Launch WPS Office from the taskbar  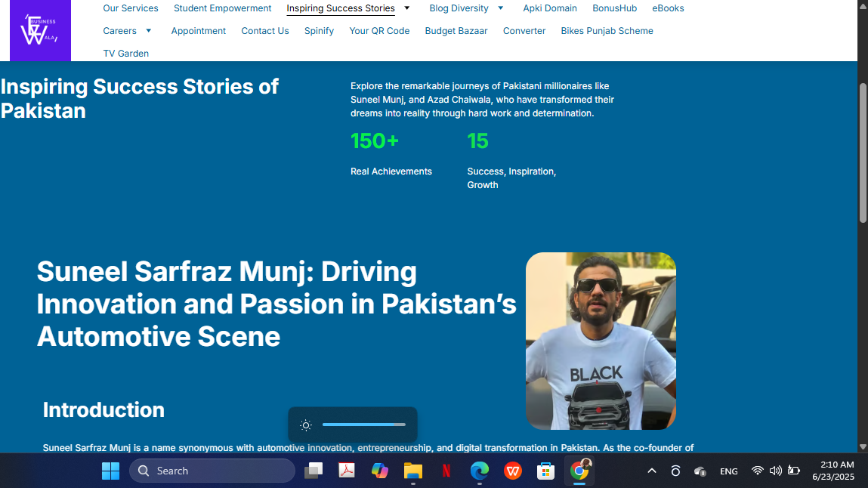coord(513,471)
